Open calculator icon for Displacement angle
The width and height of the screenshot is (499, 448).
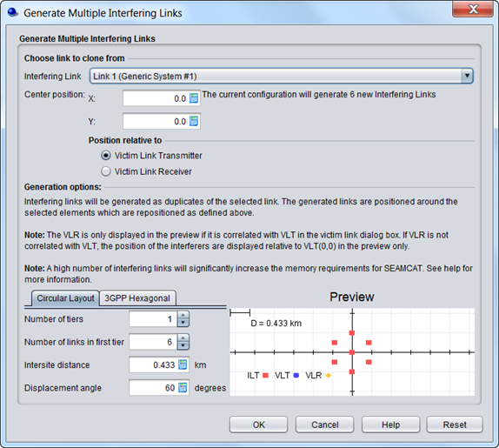tap(183, 387)
